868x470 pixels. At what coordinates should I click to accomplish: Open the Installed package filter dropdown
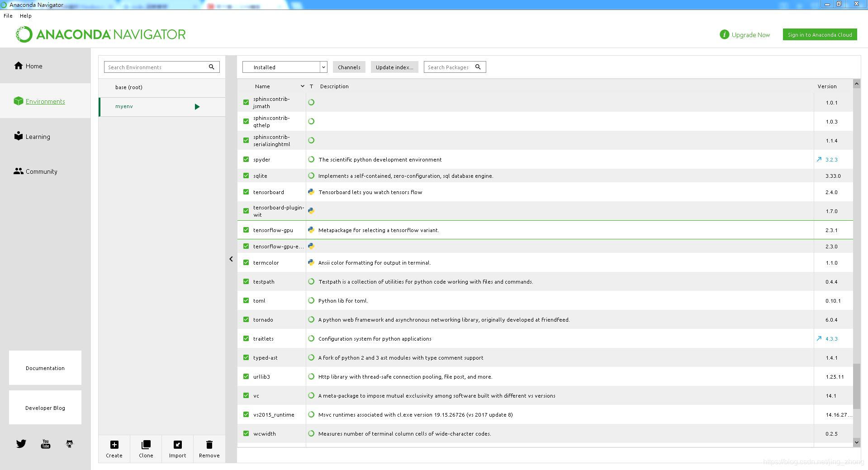click(285, 67)
